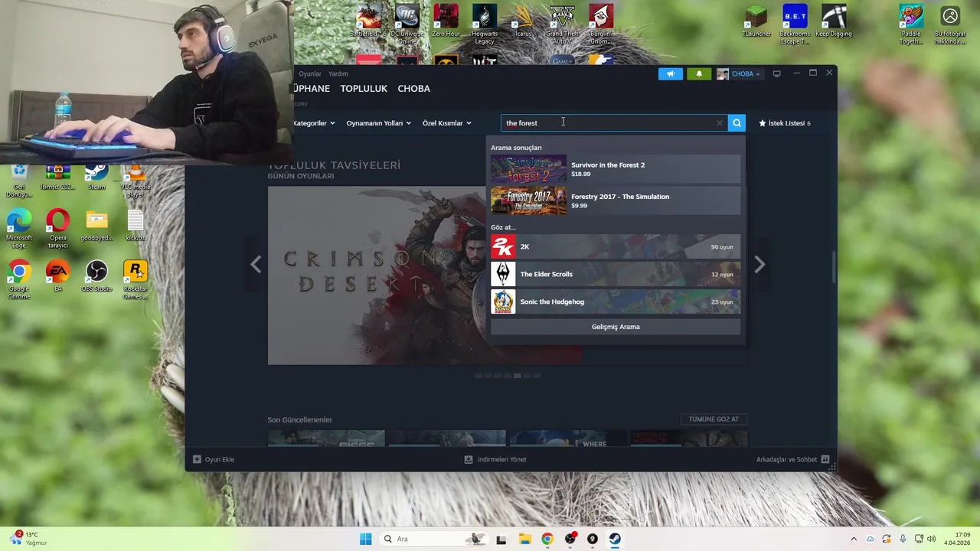Viewport: 980px width, 551px height.
Task: Open Hogwarts Legacy desktop shortcut
Action: pos(485,24)
